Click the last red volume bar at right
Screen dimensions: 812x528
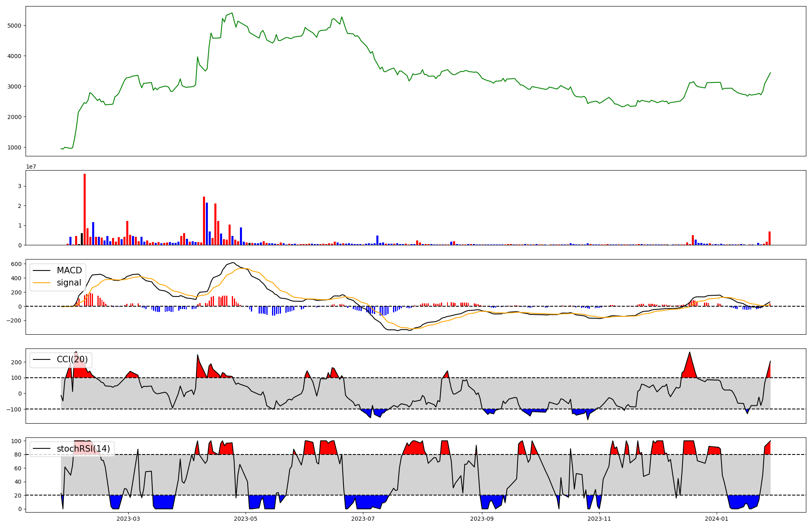[769, 238]
